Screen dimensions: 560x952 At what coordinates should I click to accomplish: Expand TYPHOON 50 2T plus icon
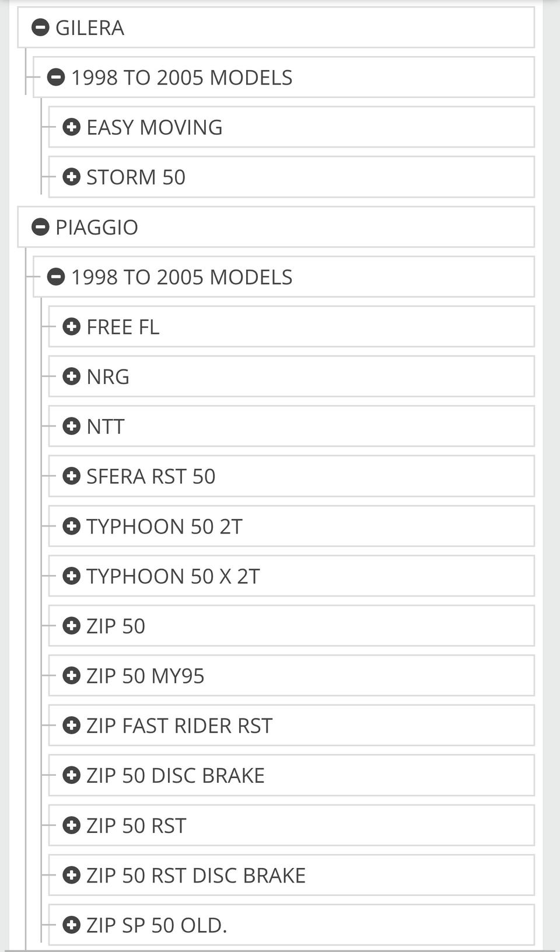coord(71,526)
